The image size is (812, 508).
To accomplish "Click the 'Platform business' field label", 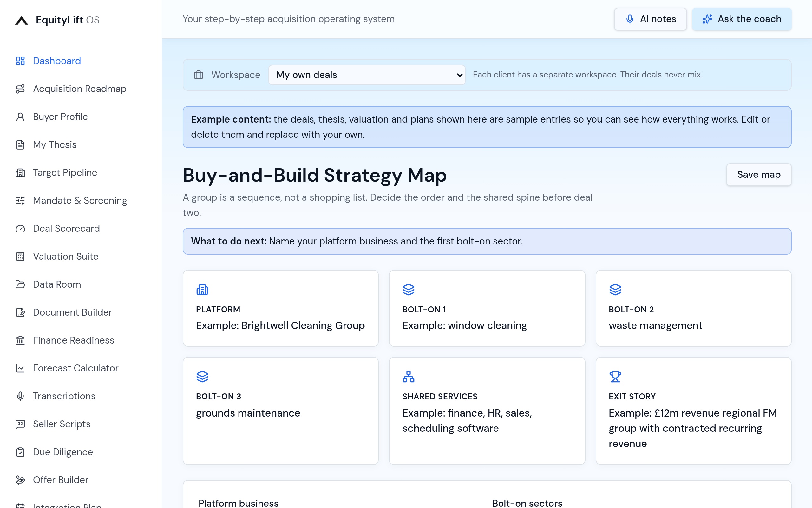I will [x=238, y=503].
